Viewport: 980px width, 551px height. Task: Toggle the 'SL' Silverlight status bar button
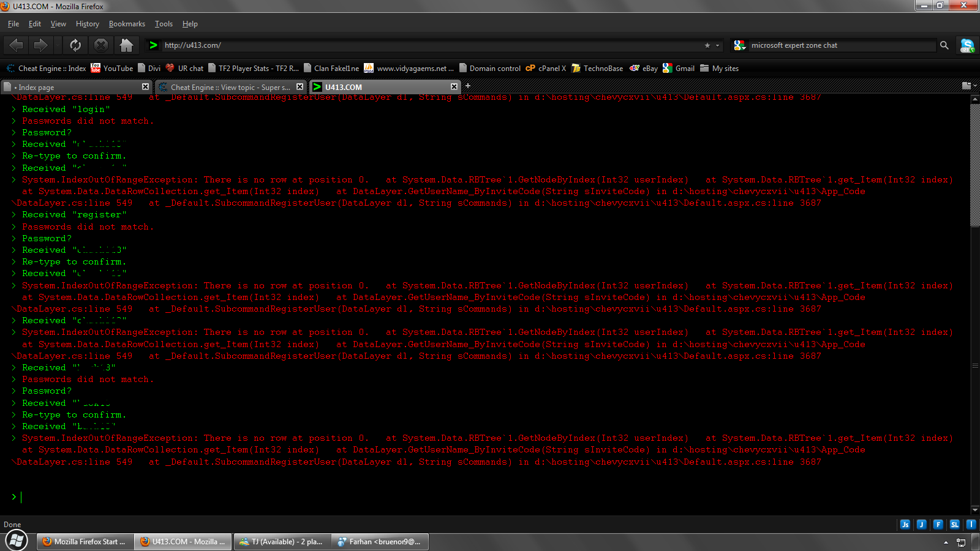pyautogui.click(x=955, y=524)
